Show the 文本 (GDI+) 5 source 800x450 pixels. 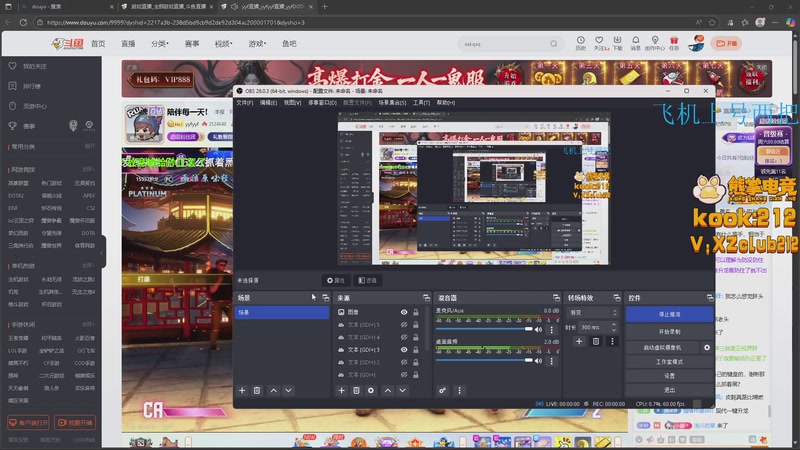click(404, 324)
